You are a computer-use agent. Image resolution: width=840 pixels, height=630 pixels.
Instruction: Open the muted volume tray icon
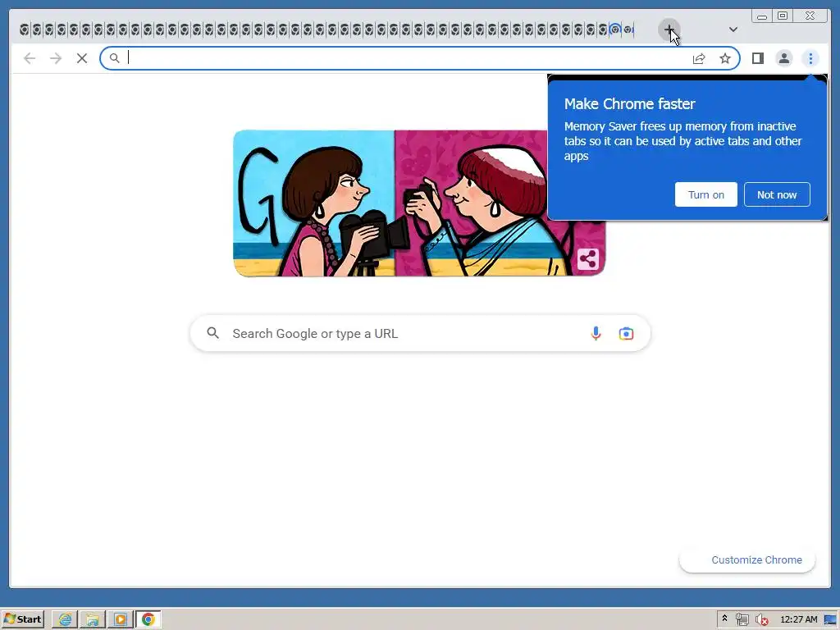coord(761,619)
